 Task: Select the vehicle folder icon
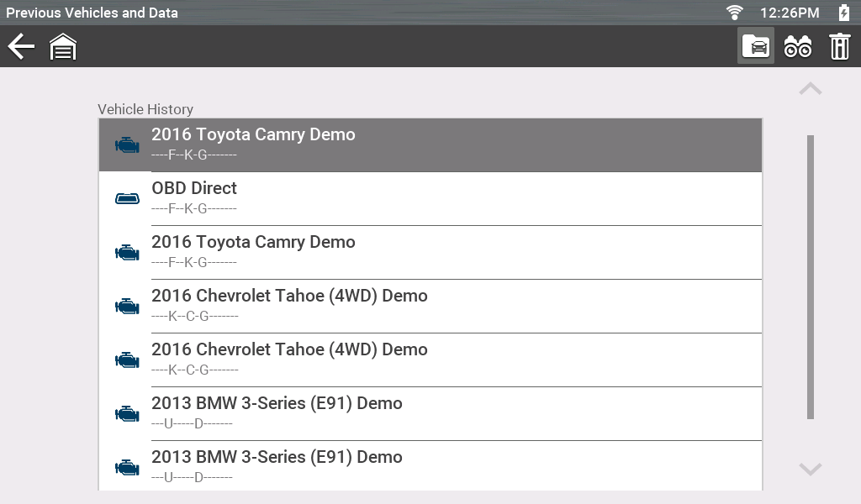pyautogui.click(x=756, y=47)
